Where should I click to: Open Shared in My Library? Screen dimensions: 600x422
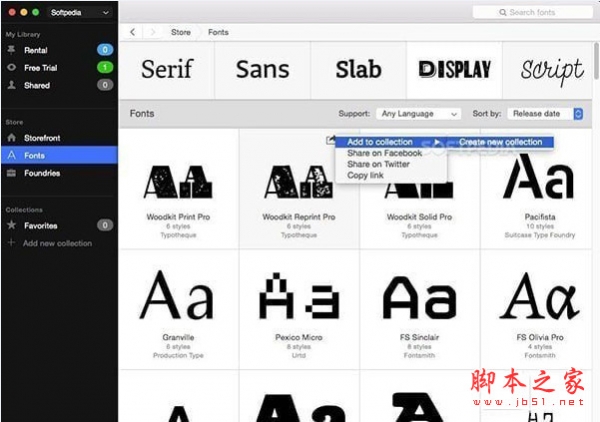pyautogui.click(x=59, y=85)
